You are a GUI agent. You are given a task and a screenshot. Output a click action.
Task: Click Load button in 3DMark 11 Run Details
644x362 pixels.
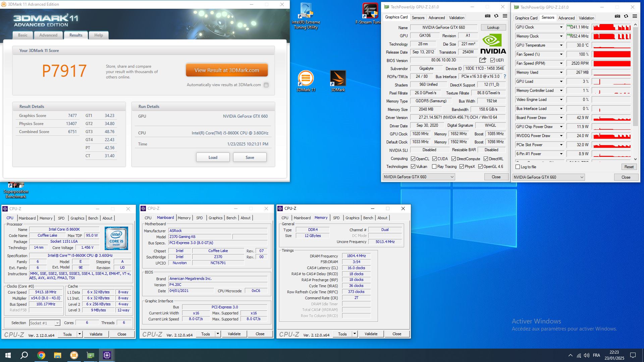(x=213, y=158)
